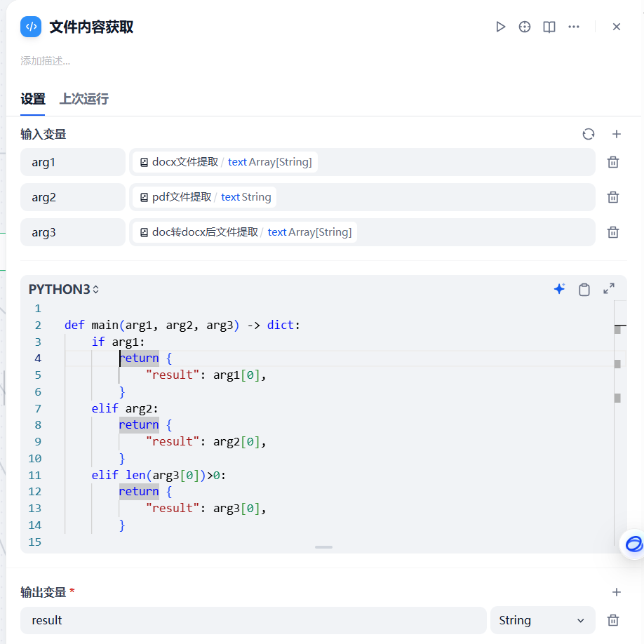The width and height of the screenshot is (644, 644).
Task: Refresh the 输入变量 list with refresh icon
Action: pos(588,134)
